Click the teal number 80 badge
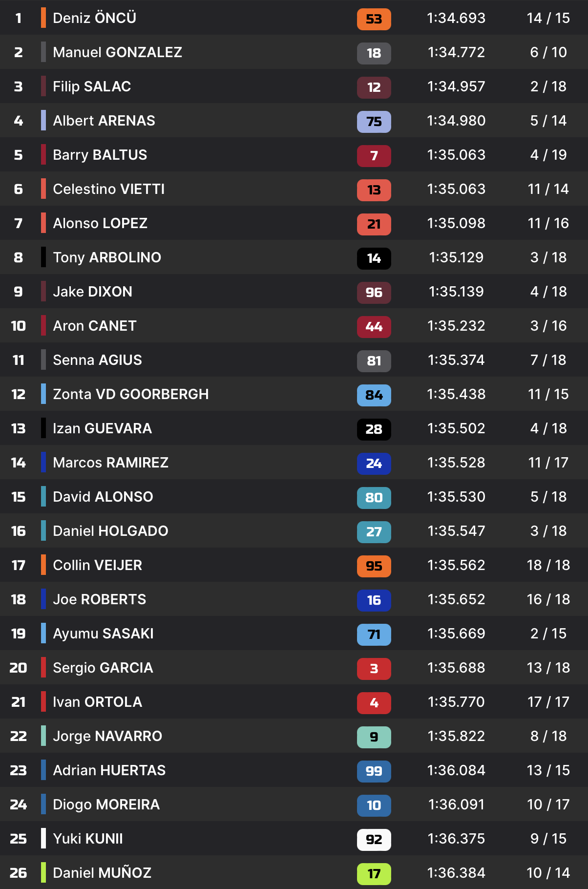This screenshot has height=889, width=588. 374,498
